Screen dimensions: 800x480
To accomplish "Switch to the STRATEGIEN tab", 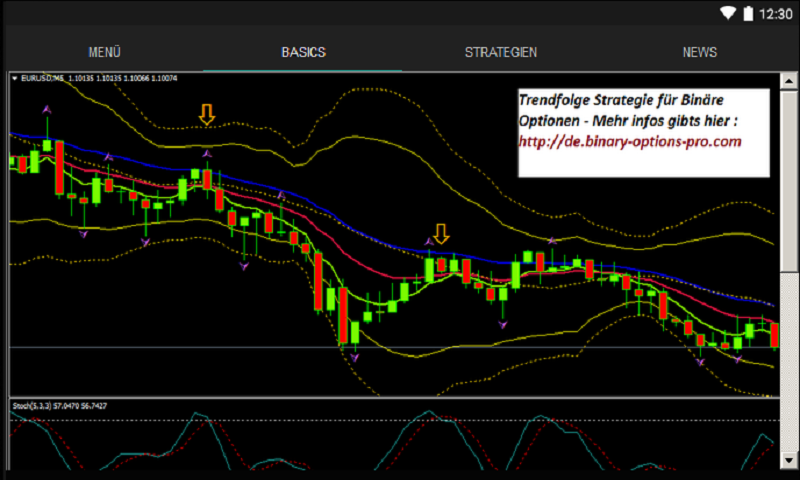I will point(502,52).
